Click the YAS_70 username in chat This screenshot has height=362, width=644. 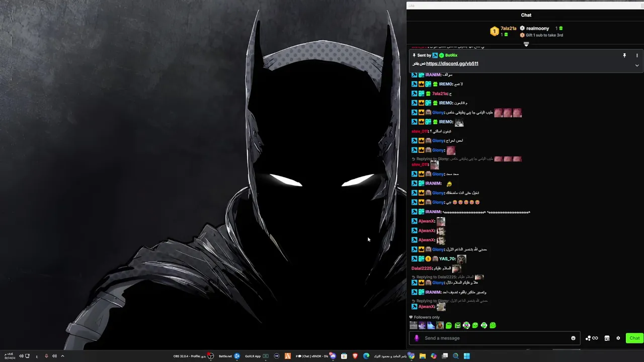click(x=447, y=259)
